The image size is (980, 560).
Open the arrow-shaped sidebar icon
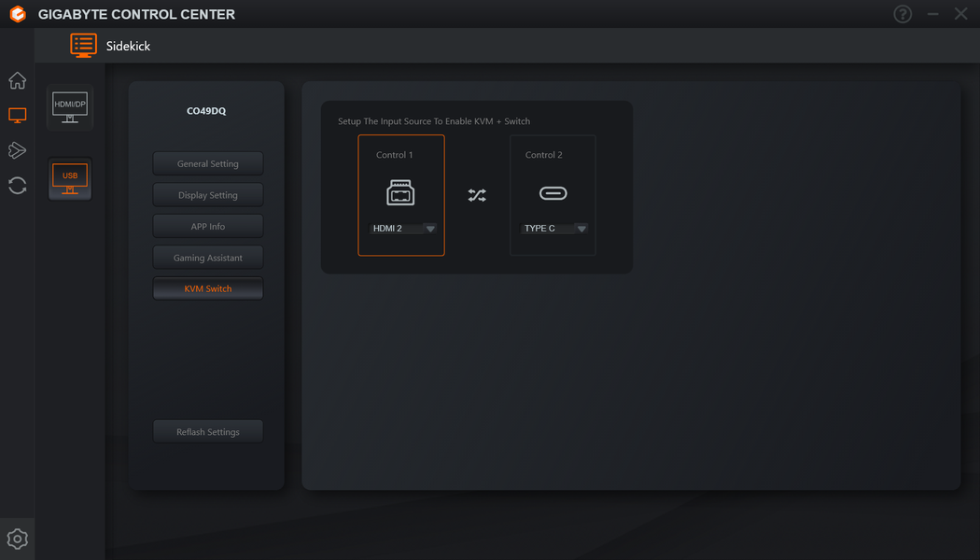[x=18, y=150]
